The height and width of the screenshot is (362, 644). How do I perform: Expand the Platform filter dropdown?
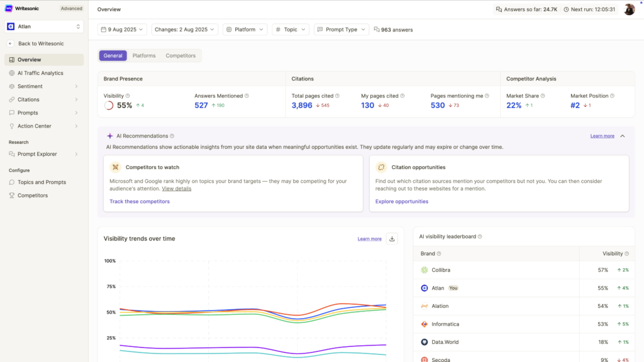tap(245, 29)
